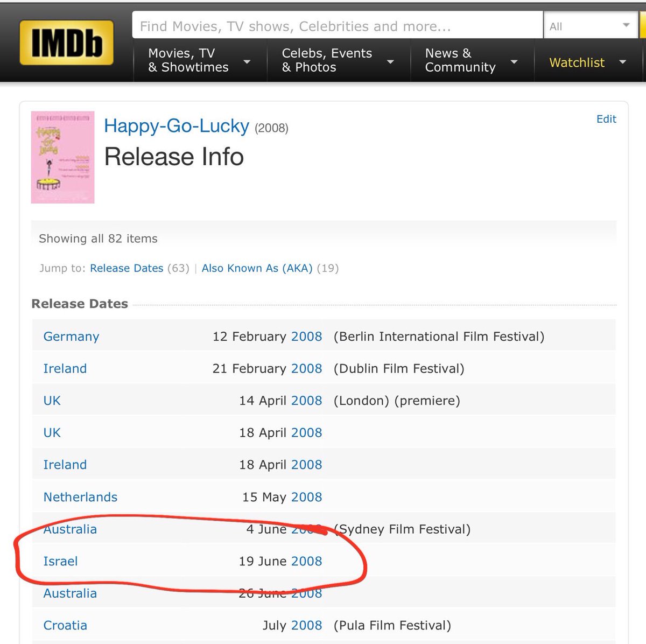The width and height of the screenshot is (646, 644).
Task: Click the 'Release Dates' section heading
Action: click(x=80, y=304)
